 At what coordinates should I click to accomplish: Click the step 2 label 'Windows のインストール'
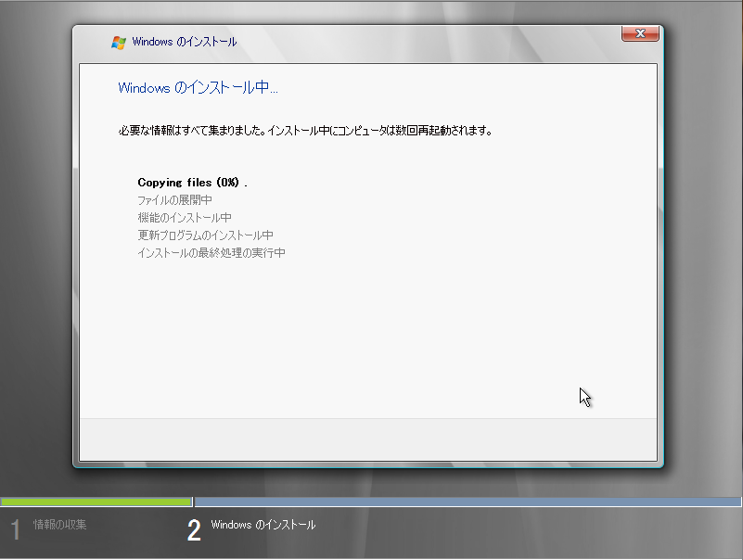click(x=263, y=525)
